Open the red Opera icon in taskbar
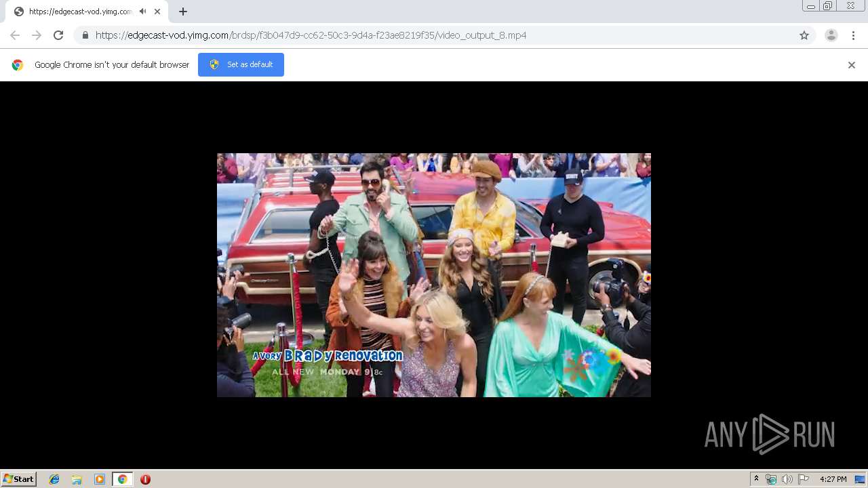The image size is (868, 488). (145, 479)
